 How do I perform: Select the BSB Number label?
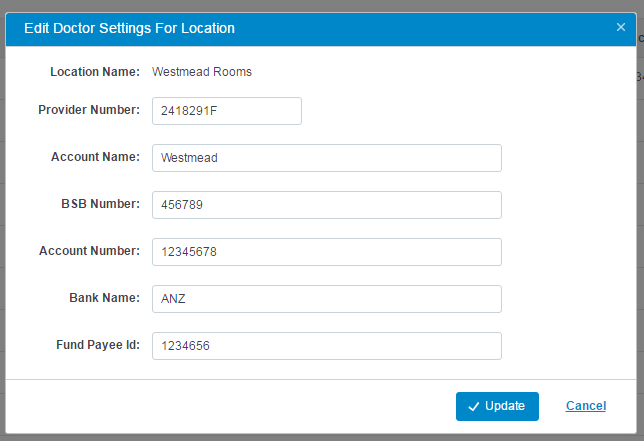[101, 204]
